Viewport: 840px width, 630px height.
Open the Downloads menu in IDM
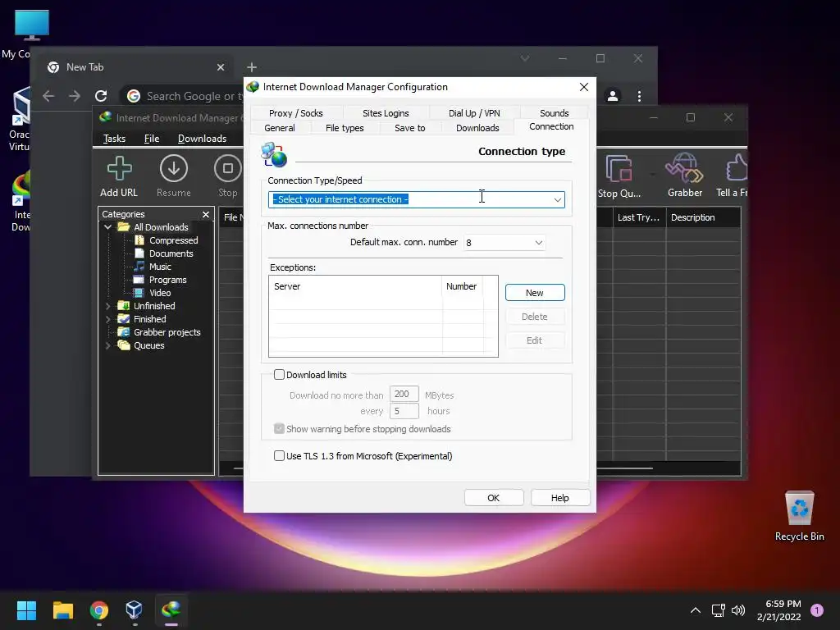click(x=202, y=139)
